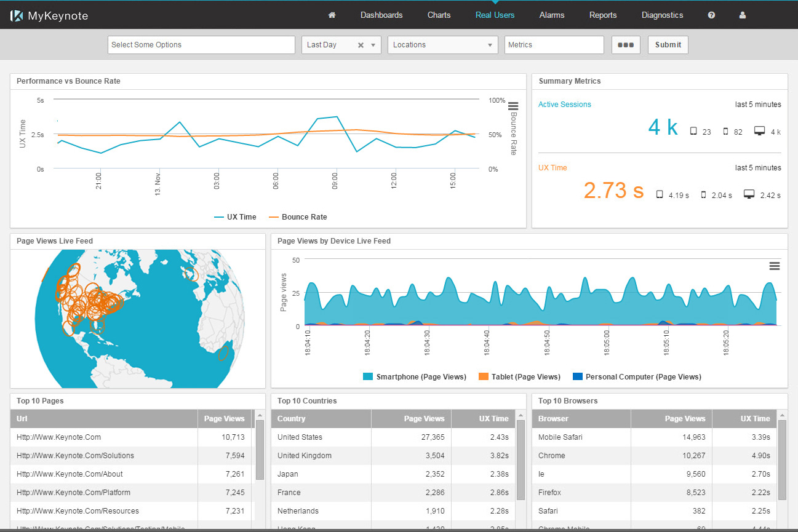Image resolution: width=798 pixels, height=532 pixels.
Task: Open the Select Some Options field
Action: click(x=201, y=45)
